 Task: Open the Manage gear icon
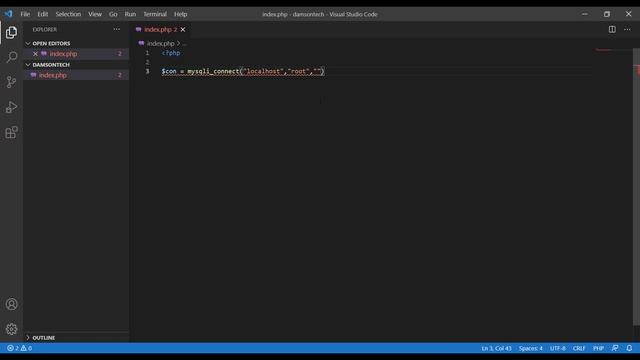pyautogui.click(x=11, y=329)
